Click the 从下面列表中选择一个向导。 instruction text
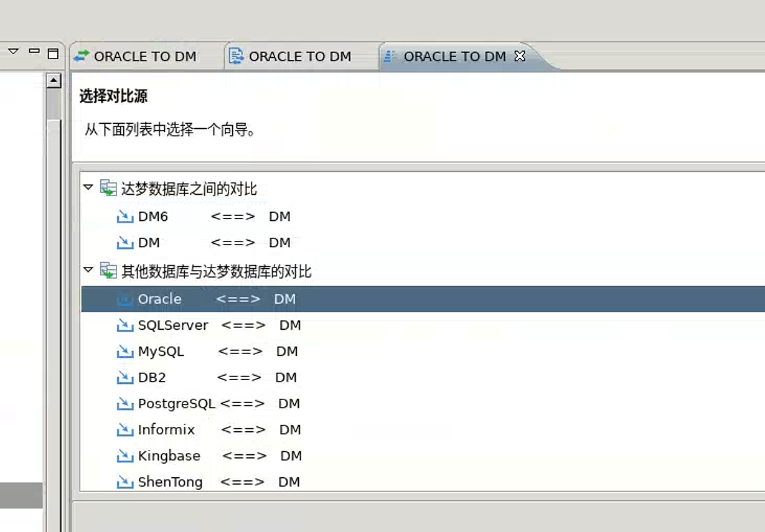This screenshot has width=765, height=532. click(170, 130)
